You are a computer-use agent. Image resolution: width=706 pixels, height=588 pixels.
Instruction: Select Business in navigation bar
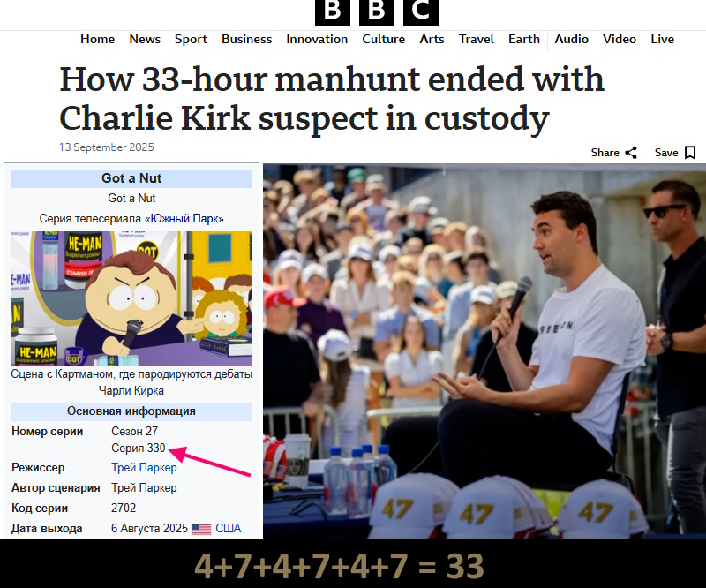click(247, 39)
